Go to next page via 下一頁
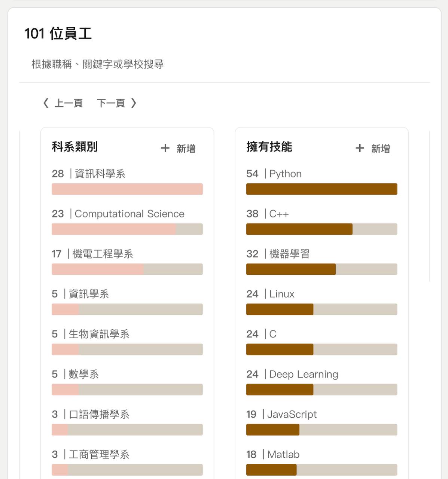Viewport: 448px width, 479px height. (111, 103)
